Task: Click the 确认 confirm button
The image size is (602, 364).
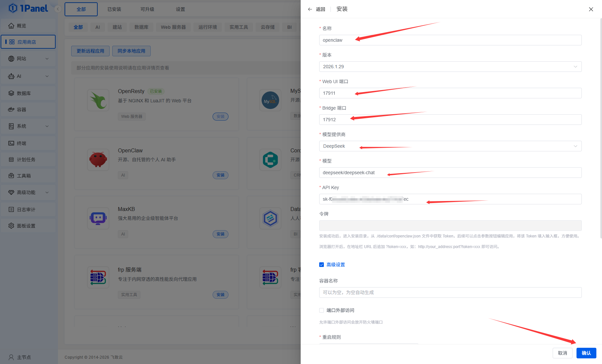Action: pyautogui.click(x=586, y=353)
